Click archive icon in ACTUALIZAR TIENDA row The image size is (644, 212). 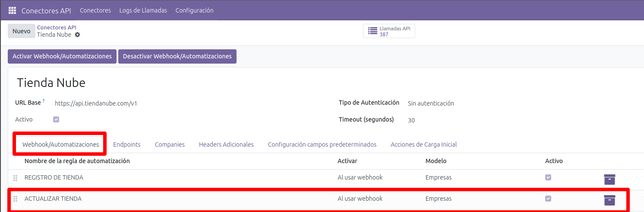(x=609, y=200)
